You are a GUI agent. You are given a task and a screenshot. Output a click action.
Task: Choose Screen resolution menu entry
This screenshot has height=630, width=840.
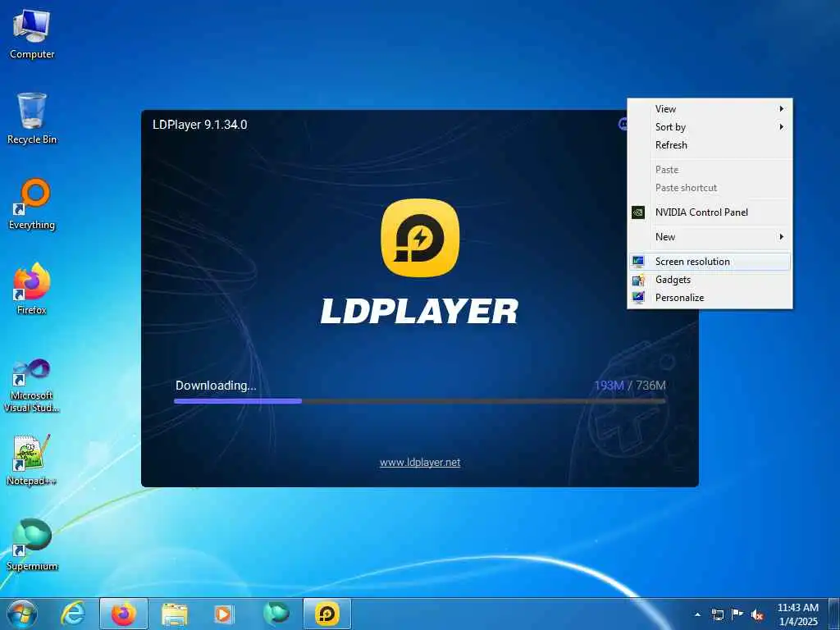coord(710,262)
